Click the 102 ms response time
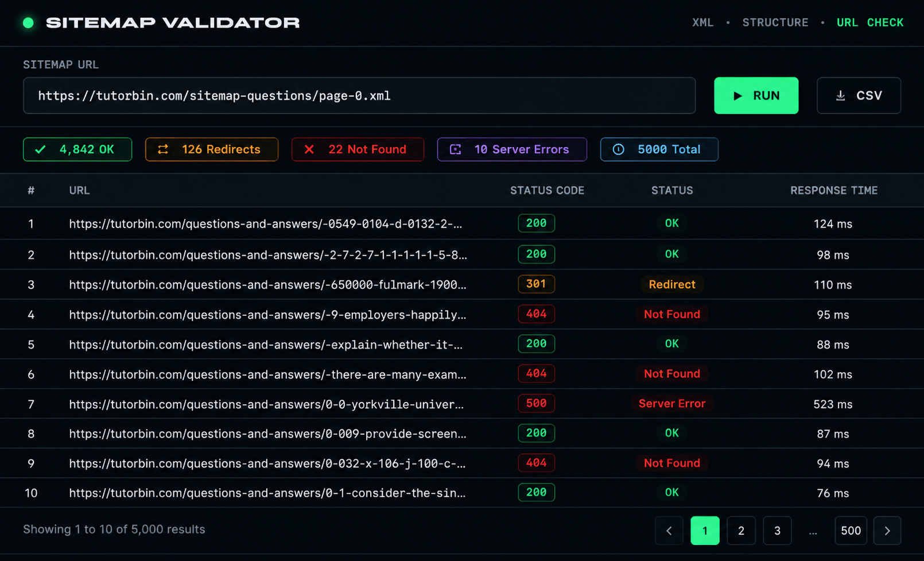Screen dimensions: 924x561 [x=833, y=374]
